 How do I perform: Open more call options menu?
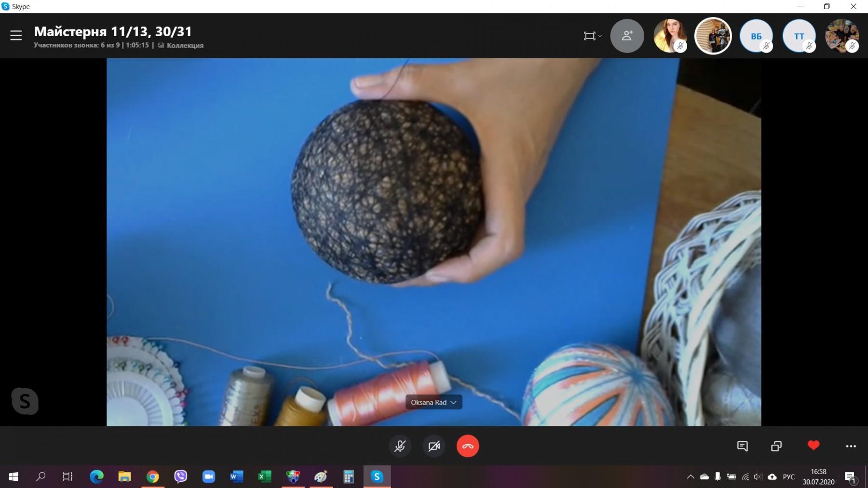tap(851, 447)
